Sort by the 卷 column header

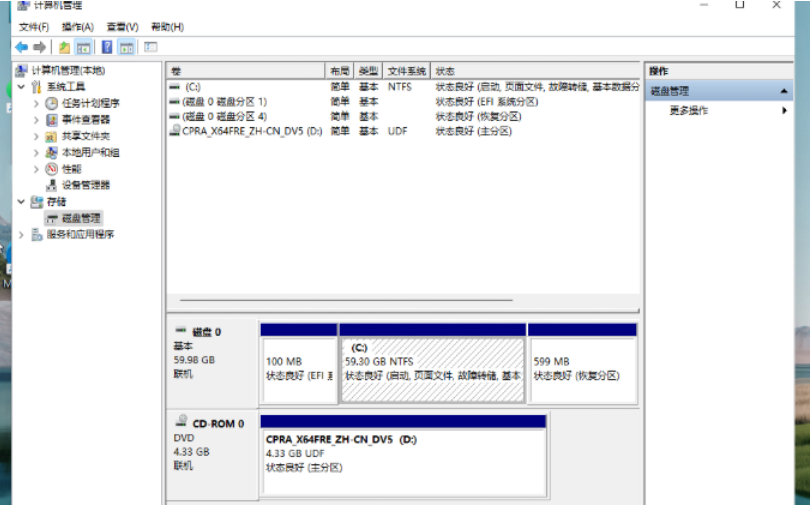tap(246, 71)
